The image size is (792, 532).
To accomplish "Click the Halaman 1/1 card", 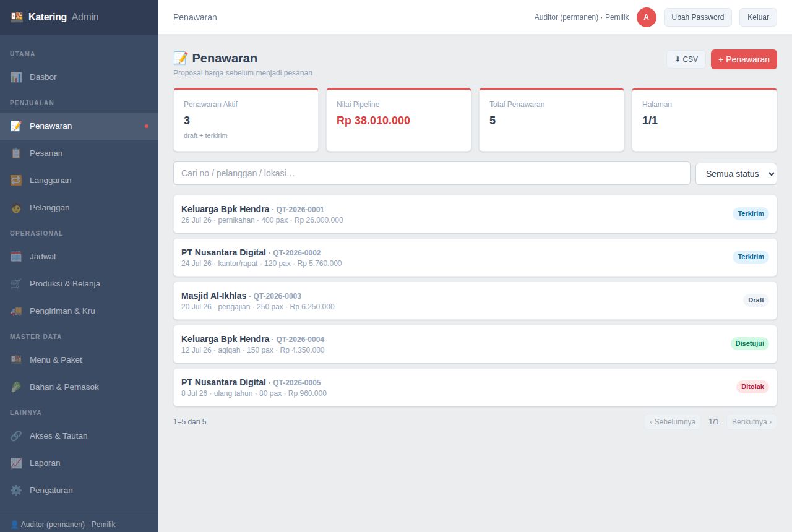I will pyautogui.click(x=705, y=120).
